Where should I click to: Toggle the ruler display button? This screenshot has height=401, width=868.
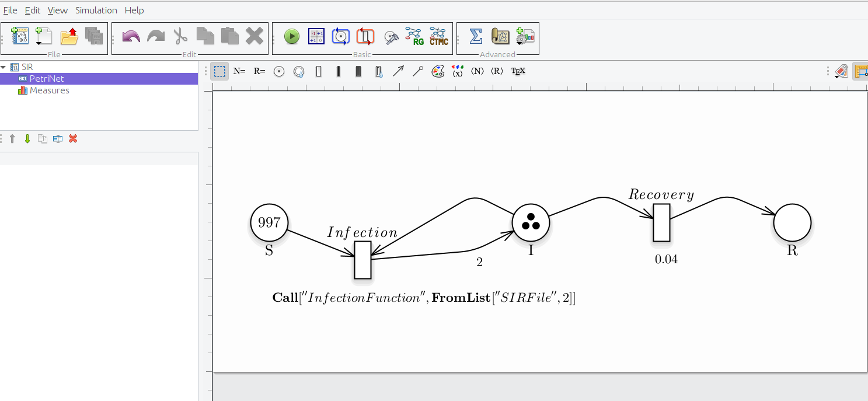[860, 71]
